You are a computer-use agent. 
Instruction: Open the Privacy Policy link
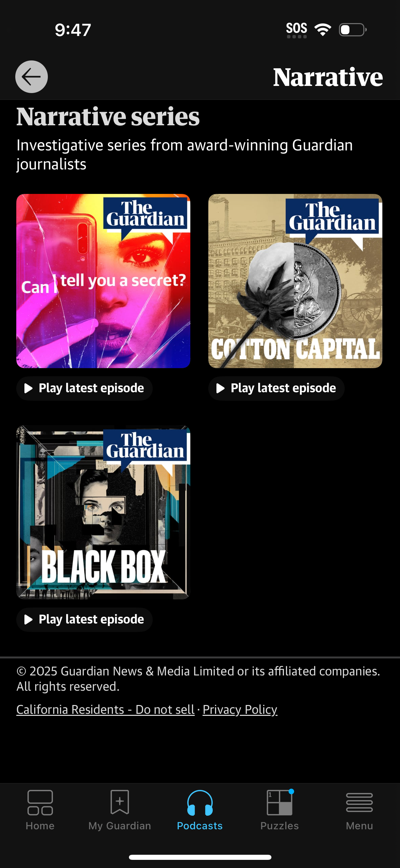pos(240,709)
